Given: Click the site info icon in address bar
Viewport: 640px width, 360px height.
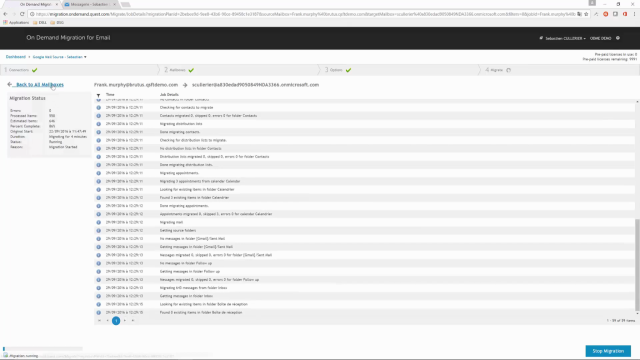Looking at the screenshot, I should 32,14.
